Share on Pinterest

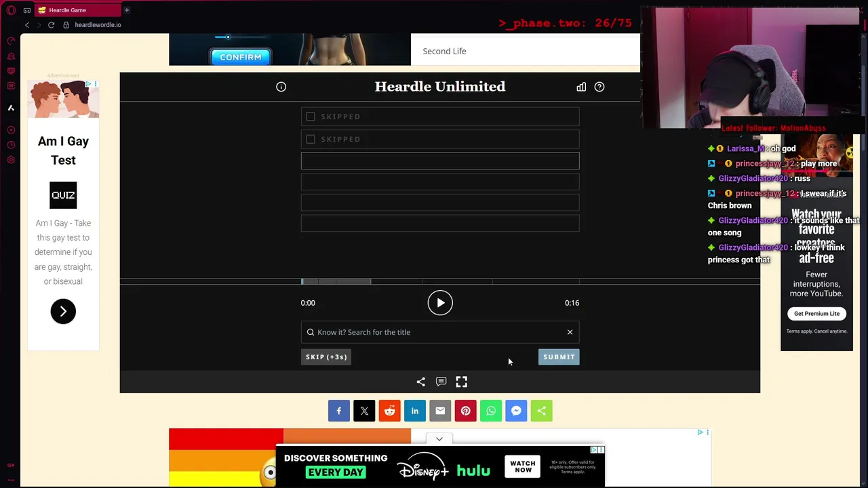click(465, 411)
